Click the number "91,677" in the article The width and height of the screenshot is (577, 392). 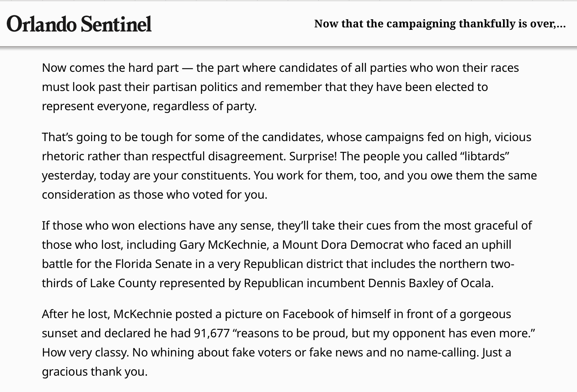tap(212, 333)
